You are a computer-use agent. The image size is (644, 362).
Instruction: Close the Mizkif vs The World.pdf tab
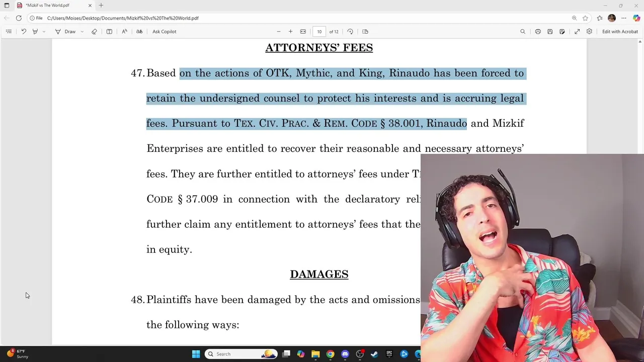(90, 6)
